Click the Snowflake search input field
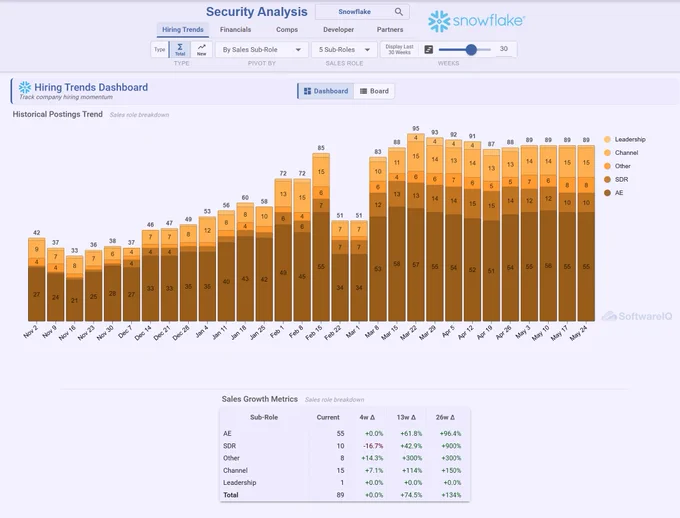 (355, 12)
